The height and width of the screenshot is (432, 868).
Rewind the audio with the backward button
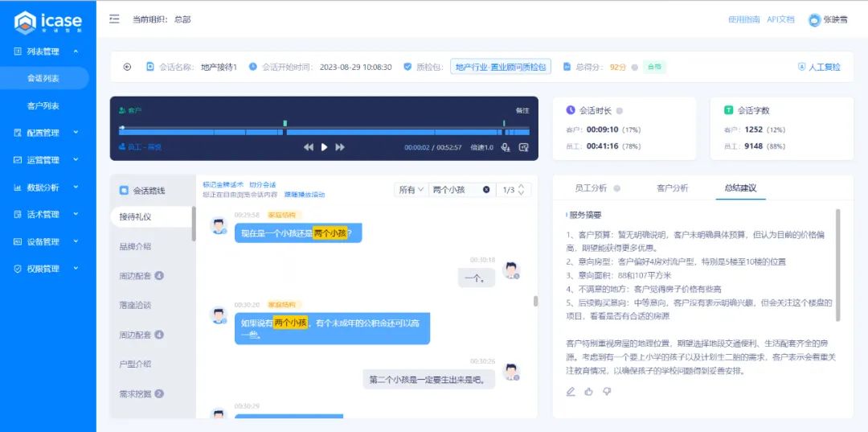(x=309, y=147)
